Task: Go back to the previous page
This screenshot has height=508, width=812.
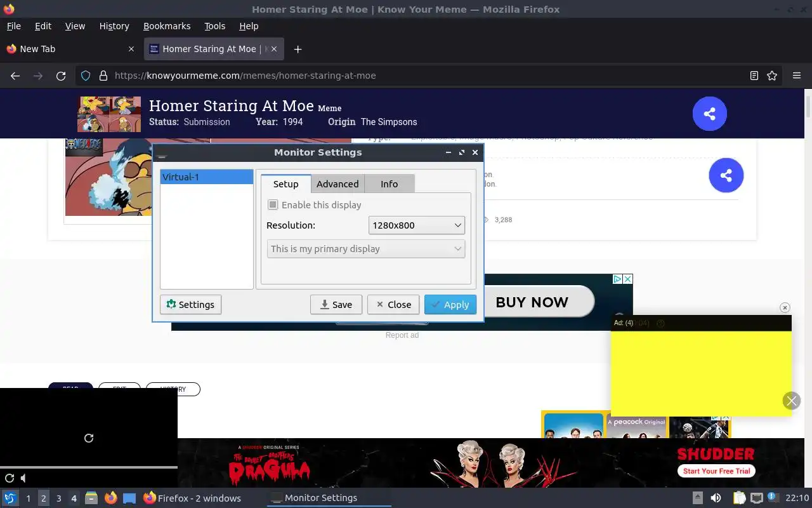Action: [x=15, y=76]
